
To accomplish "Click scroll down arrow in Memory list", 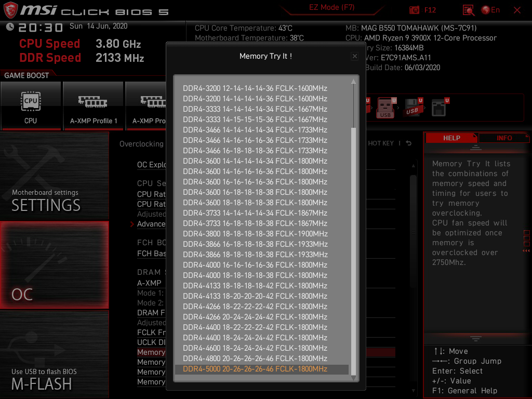I will pyautogui.click(x=353, y=378).
